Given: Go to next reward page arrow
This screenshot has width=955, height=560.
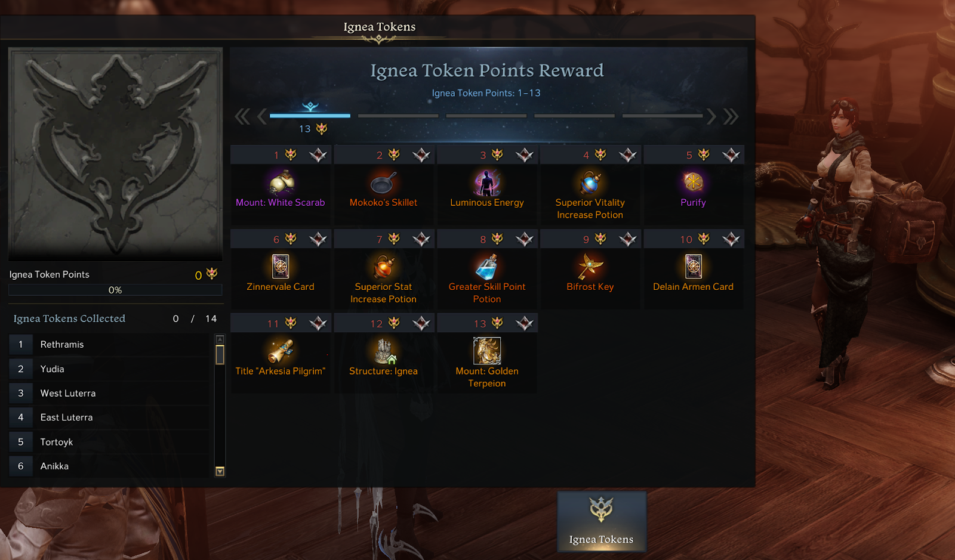Looking at the screenshot, I should click(x=711, y=116).
